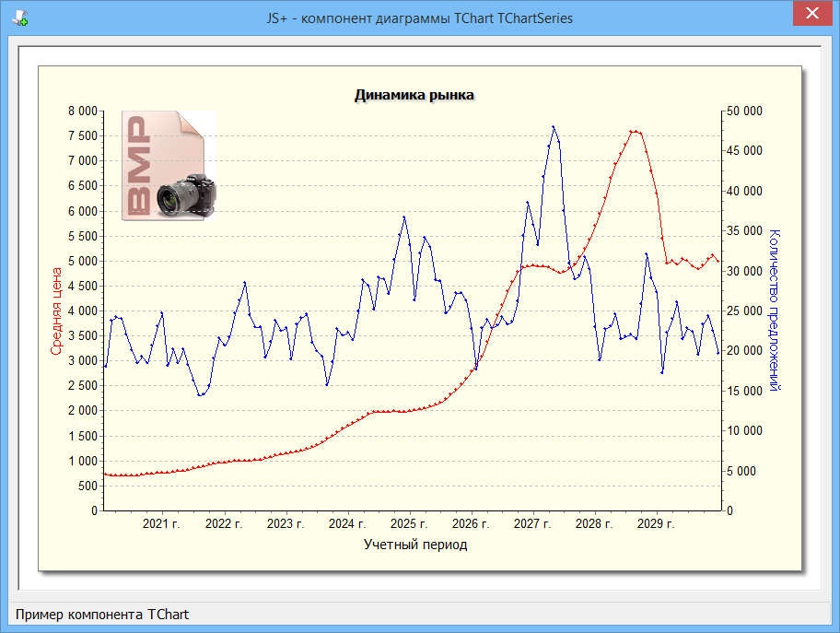Click the '8 000' label on the left axis
Viewport: 840px width, 633px height.
[x=82, y=111]
